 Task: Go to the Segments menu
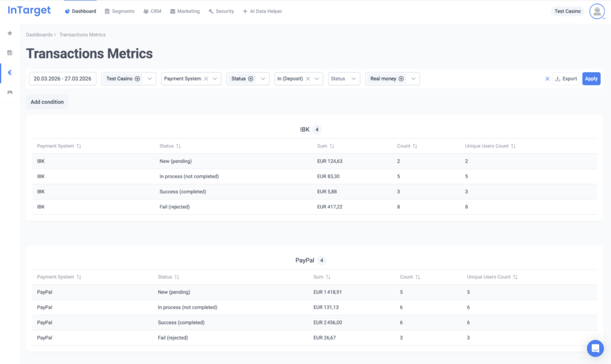coord(119,11)
